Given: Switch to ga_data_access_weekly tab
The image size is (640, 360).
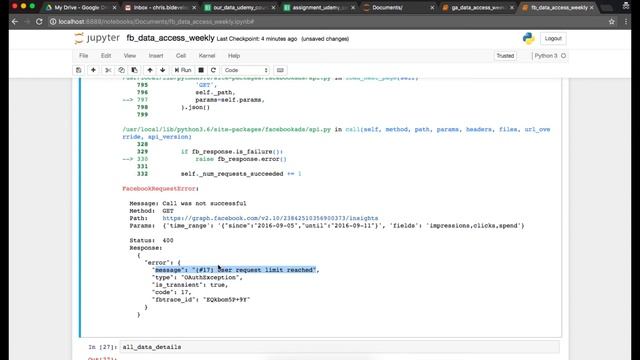Looking at the screenshot, I should 476,7.
